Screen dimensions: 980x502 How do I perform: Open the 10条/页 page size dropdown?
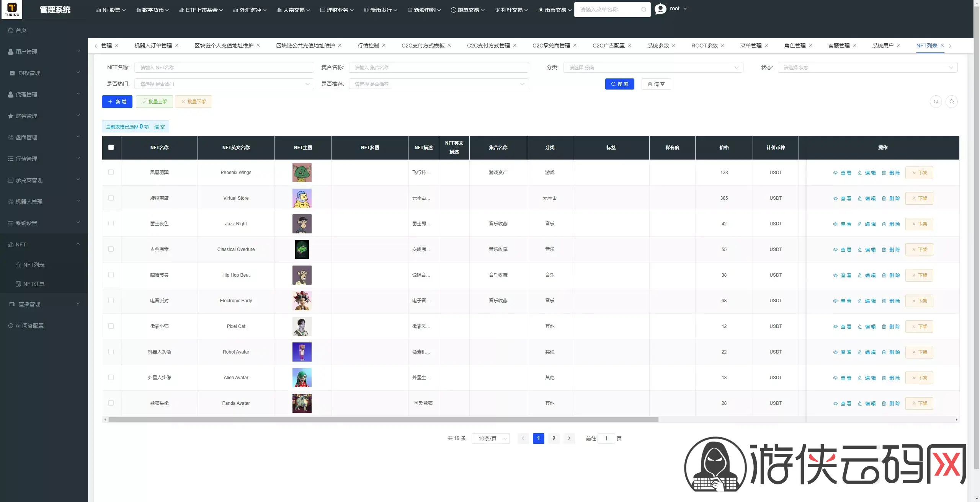point(491,438)
